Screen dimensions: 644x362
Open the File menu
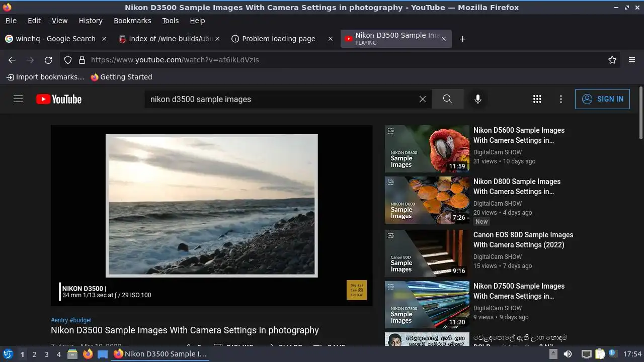(11, 21)
